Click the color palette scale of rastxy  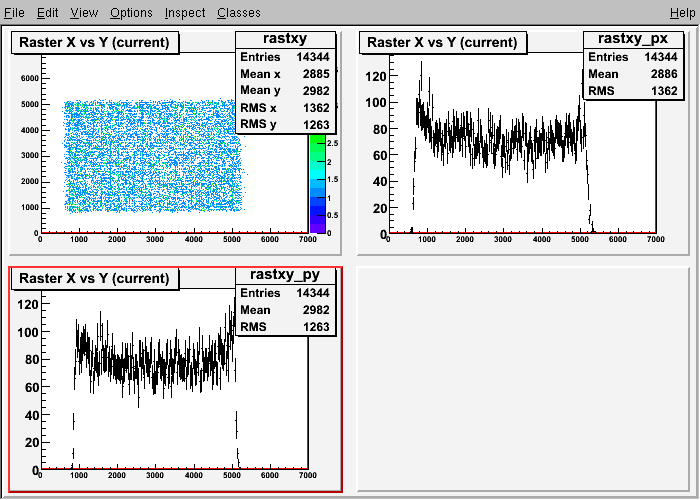(317, 183)
